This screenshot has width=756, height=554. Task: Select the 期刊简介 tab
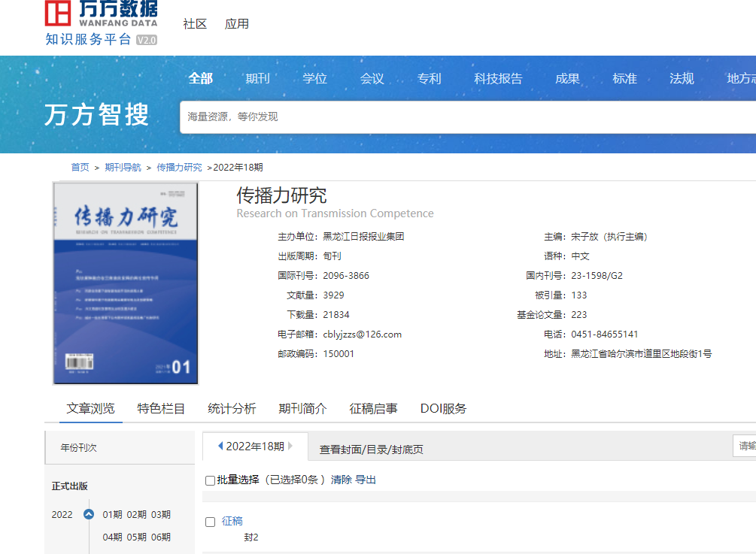302,409
